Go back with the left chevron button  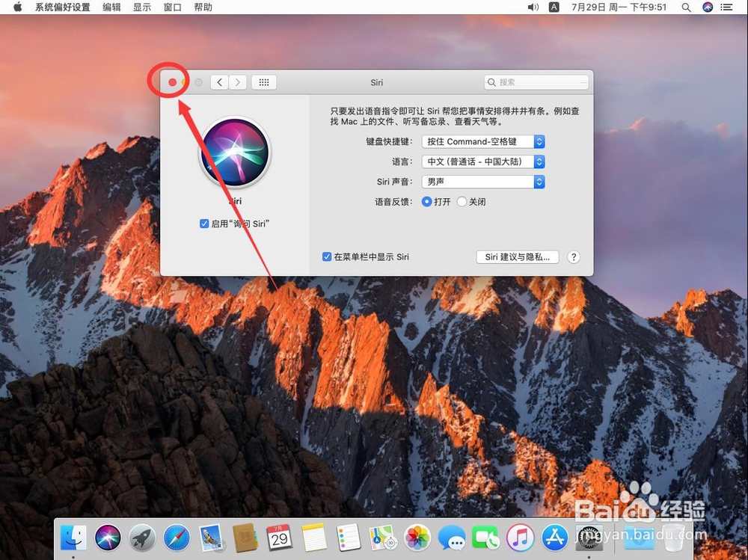(219, 82)
